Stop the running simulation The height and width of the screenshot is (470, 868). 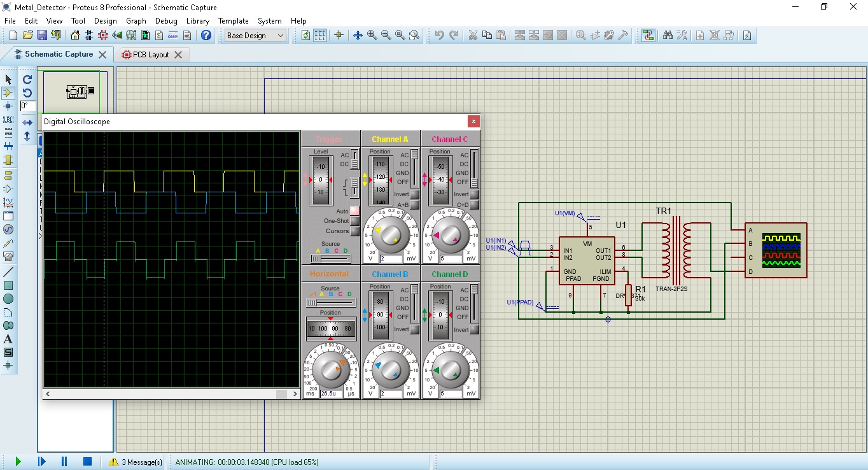pos(88,462)
